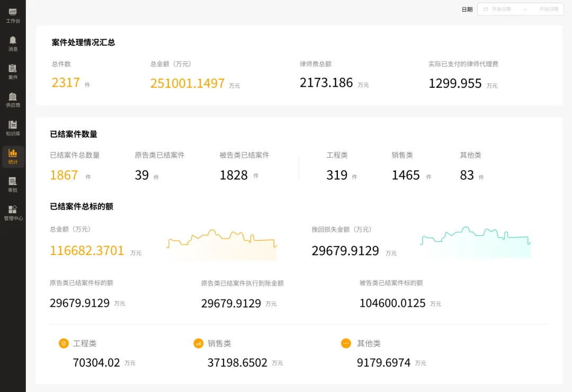Click the calendar icon in date picker
Viewport: 572px width, 392px height.
(x=486, y=9)
